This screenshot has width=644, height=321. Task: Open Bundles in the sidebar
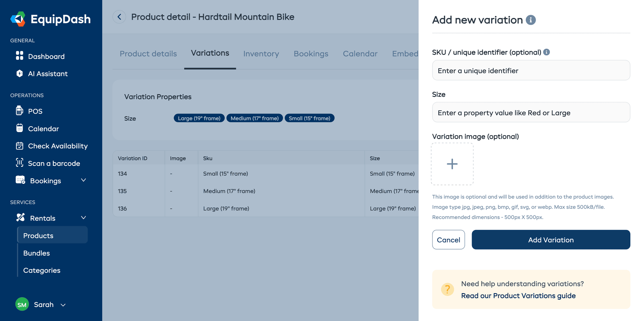[x=36, y=253]
